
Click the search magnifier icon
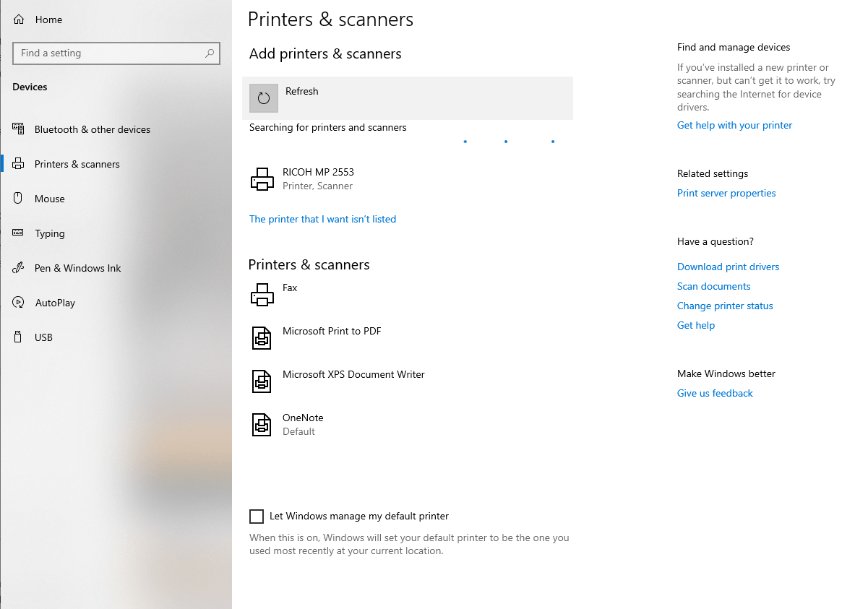210,53
